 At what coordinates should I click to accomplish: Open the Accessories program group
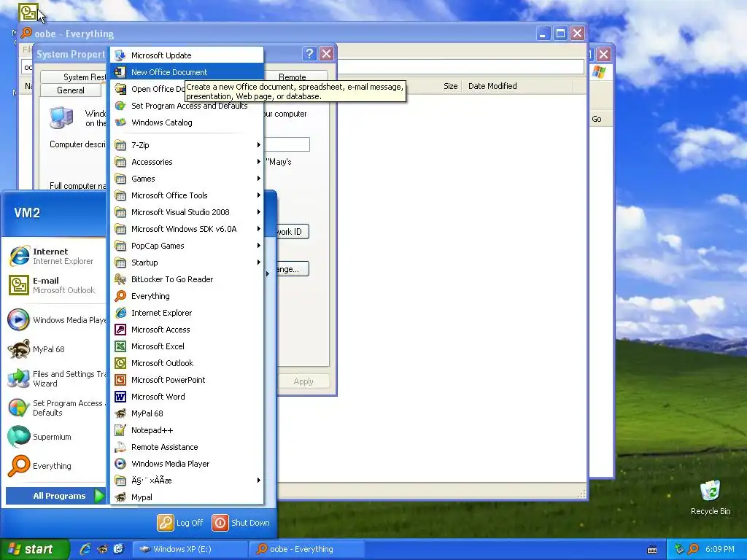[187, 162]
